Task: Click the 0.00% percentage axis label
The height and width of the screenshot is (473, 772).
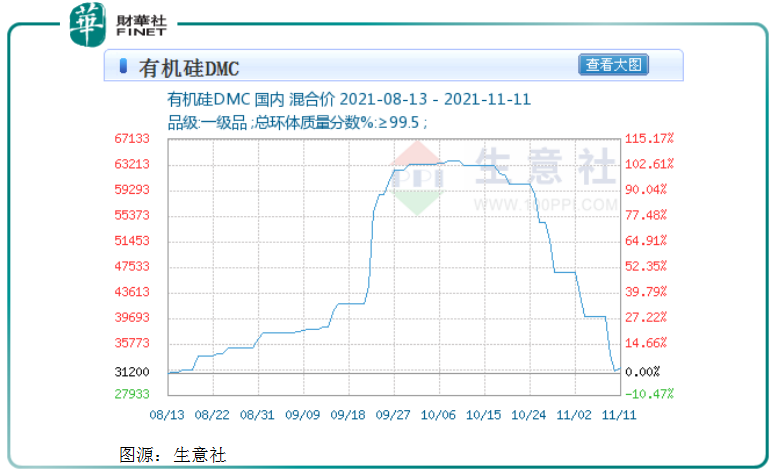Action: (x=642, y=371)
